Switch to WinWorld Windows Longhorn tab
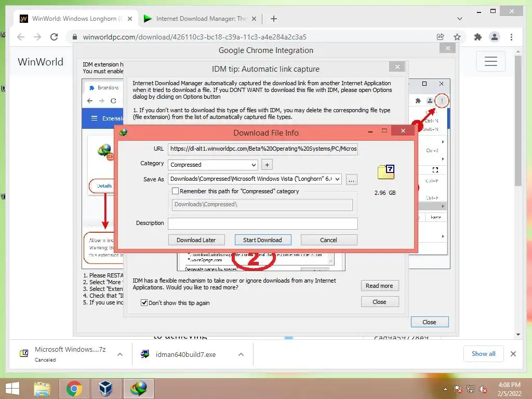 76,19
